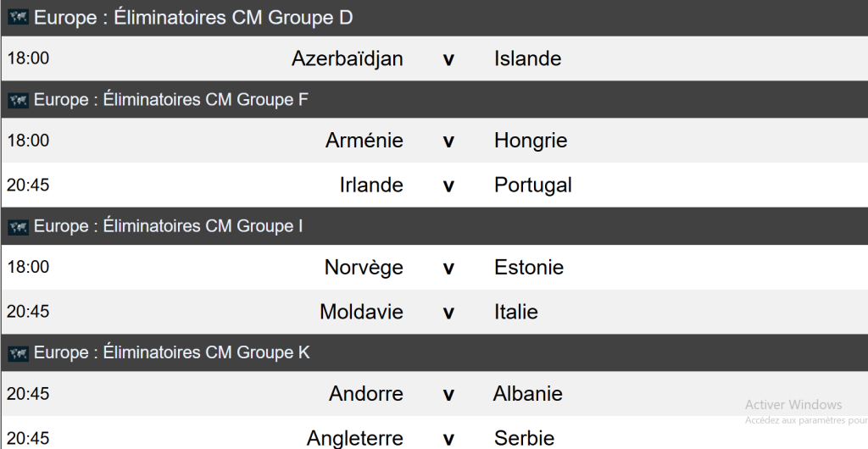This screenshot has height=449, width=868.
Task: Click on Hongrie team name
Action: click(531, 141)
